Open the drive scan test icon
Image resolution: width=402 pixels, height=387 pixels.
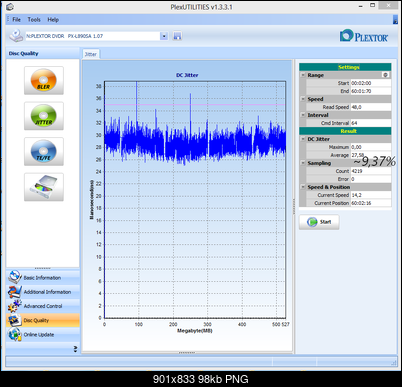coord(44,187)
